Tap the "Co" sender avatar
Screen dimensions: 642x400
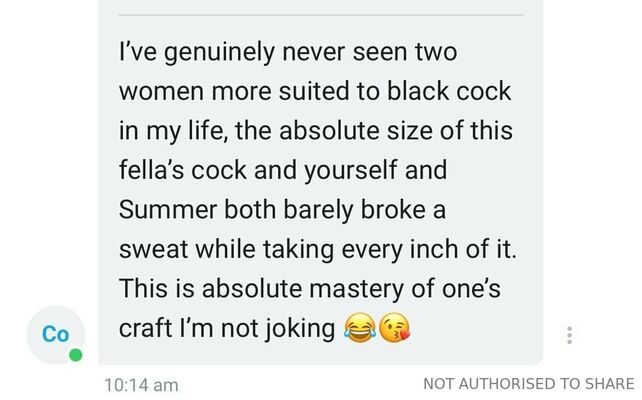(x=56, y=335)
